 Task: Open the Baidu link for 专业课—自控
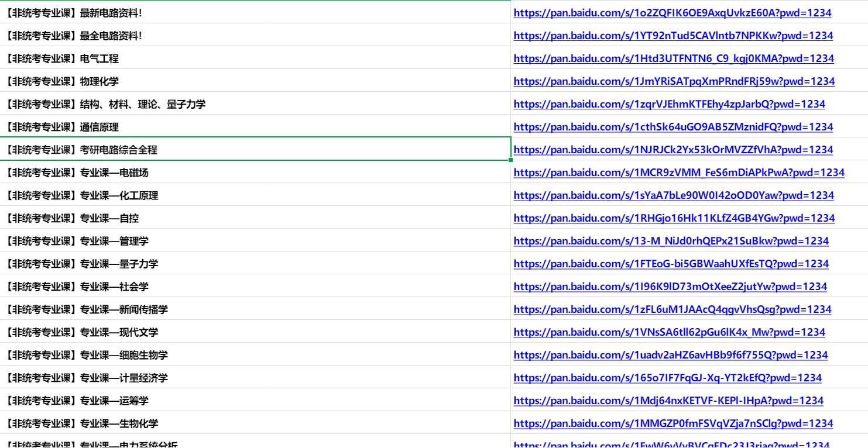[x=674, y=218]
